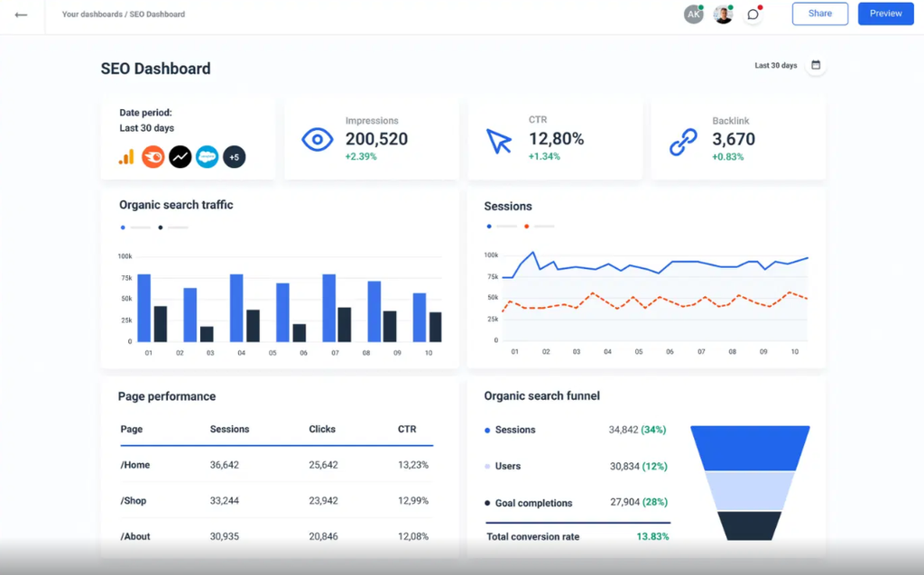This screenshot has width=924, height=575.
Task: Sort table by CTR column header
Action: point(407,430)
